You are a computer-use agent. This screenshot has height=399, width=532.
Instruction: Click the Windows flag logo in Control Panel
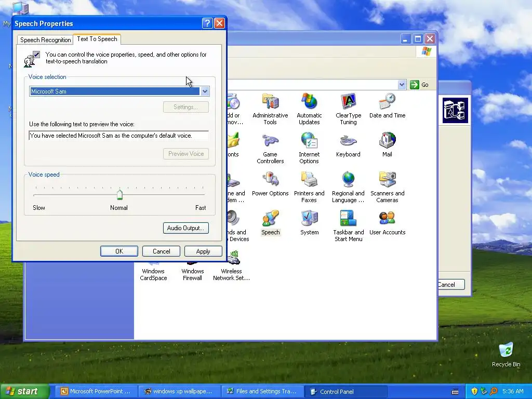tap(426, 51)
